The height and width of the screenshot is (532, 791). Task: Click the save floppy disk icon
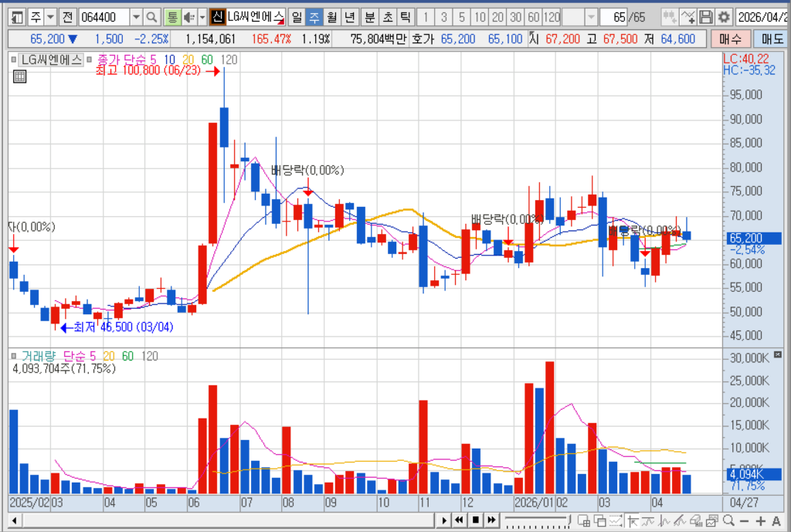tap(706, 18)
